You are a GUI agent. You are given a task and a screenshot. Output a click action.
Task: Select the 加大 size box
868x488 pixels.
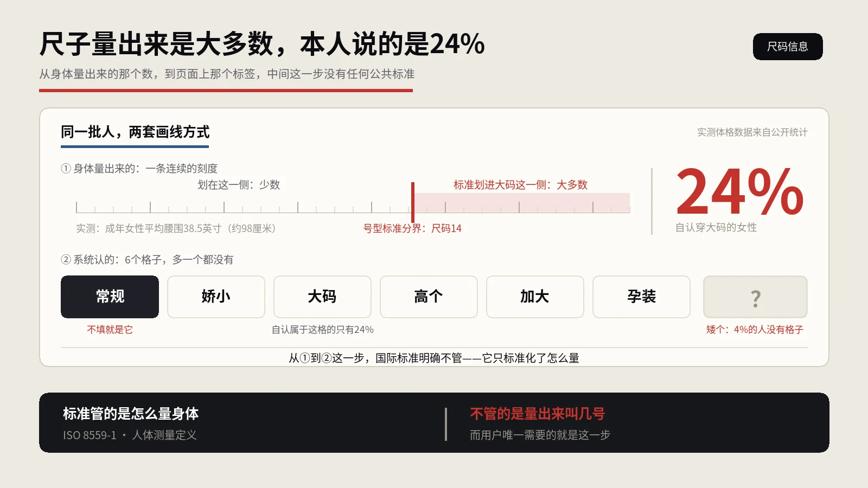[x=535, y=297]
